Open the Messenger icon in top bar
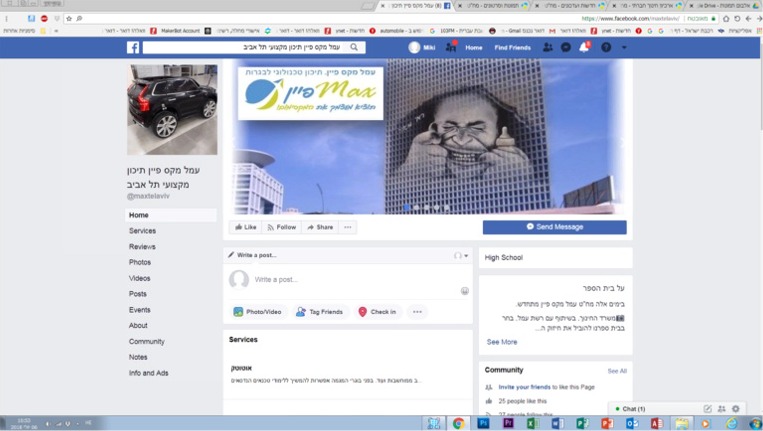763x431 pixels. [x=566, y=47]
